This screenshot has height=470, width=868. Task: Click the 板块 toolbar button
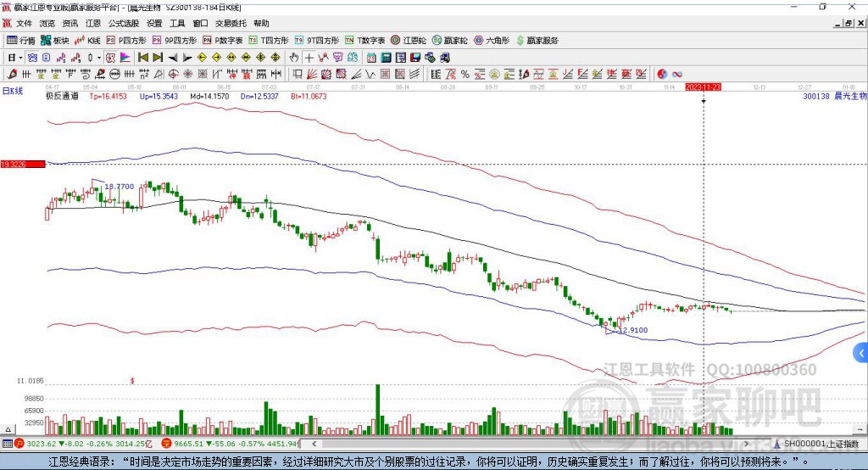click(x=55, y=41)
